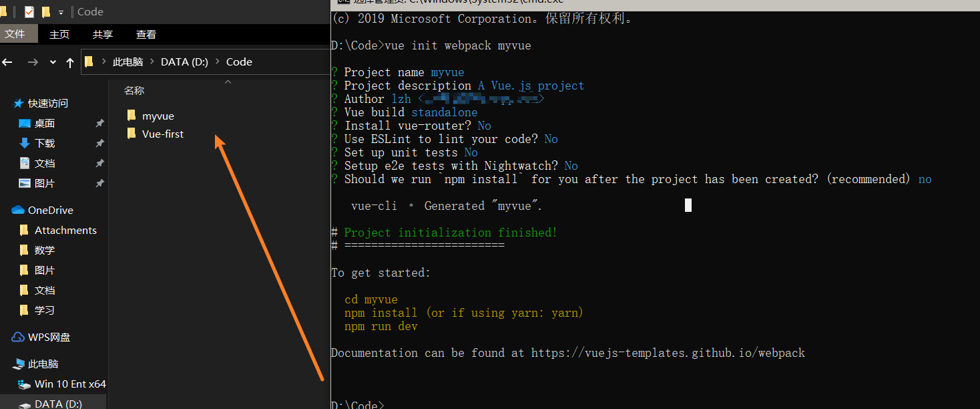Click the folder icon in the address bar
The width and height of the screenshot is (980, 409).
(x=89, y=62)
